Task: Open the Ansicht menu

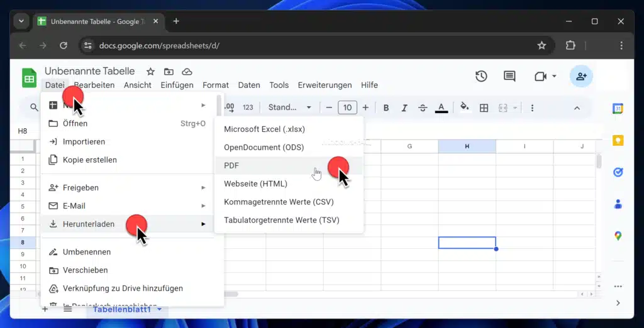Action: (x=138, y=85)
